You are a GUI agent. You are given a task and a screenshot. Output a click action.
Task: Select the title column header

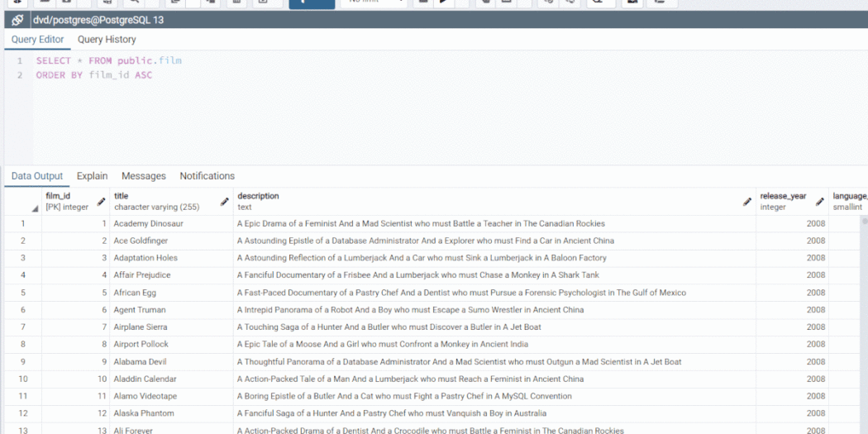click(x=172, y=202)
